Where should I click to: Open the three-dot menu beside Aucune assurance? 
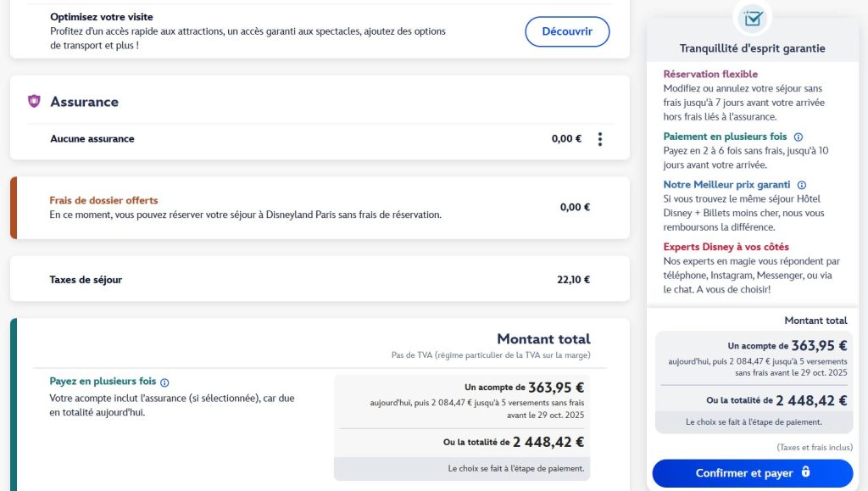pyautogui.click(x=600, y=139)
